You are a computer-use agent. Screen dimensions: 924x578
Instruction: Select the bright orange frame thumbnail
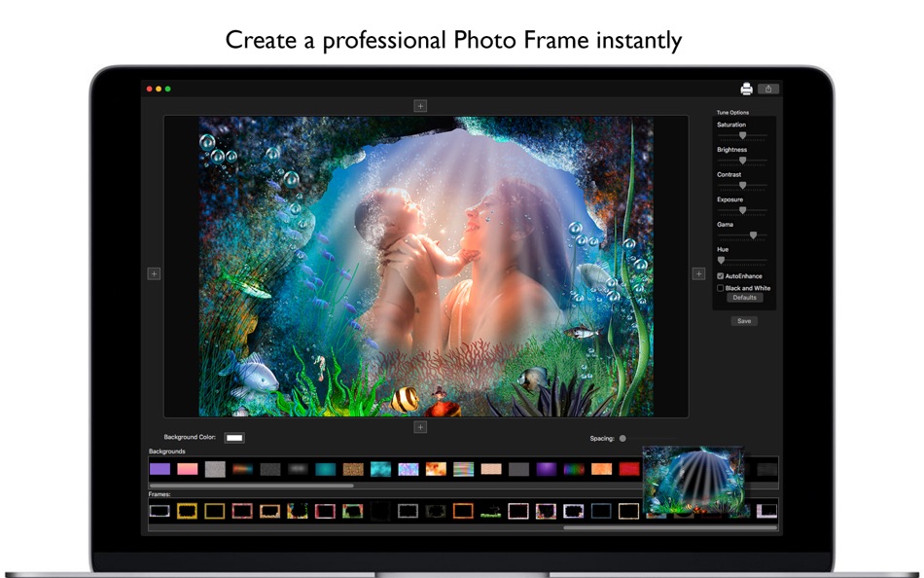pyautogui.click(x=463, y=511)
